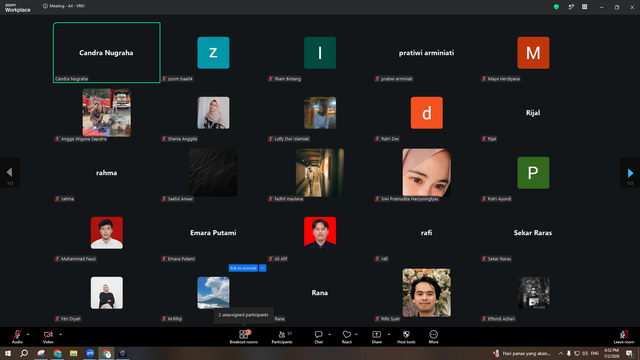
Task: Select Ratri Dwi d avatar
Action: [x=427, y=113]
